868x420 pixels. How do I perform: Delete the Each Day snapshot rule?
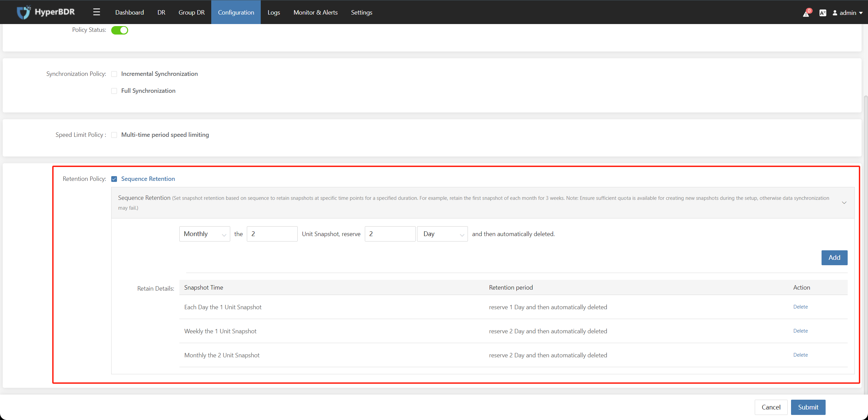[801, 307]
